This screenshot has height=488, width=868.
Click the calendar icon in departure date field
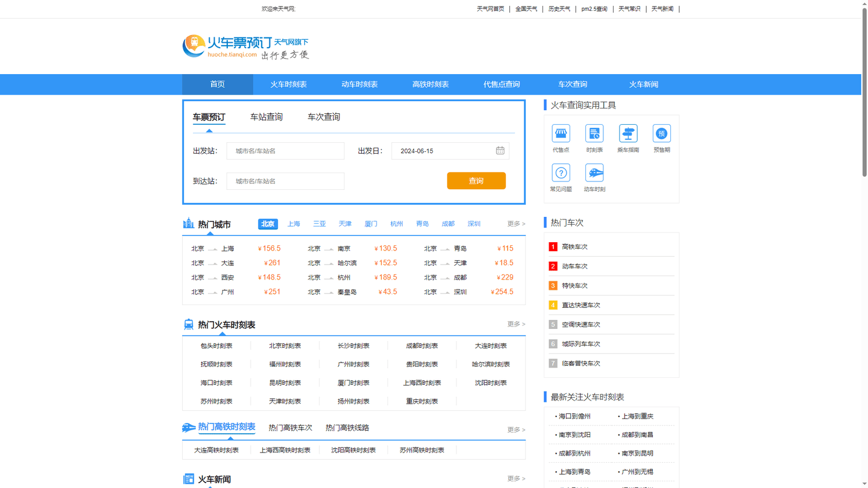coord(500,151)
